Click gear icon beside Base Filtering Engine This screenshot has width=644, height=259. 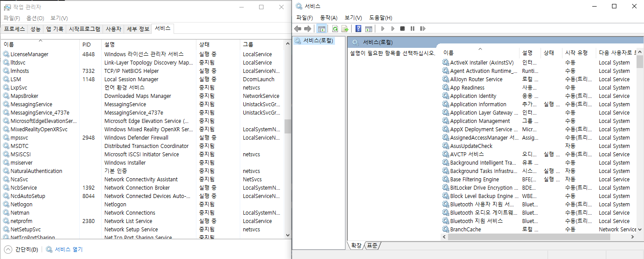point(446,179)
